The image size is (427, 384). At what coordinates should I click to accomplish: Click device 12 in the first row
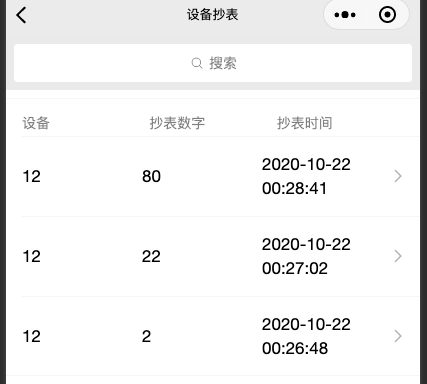[32, 176]
